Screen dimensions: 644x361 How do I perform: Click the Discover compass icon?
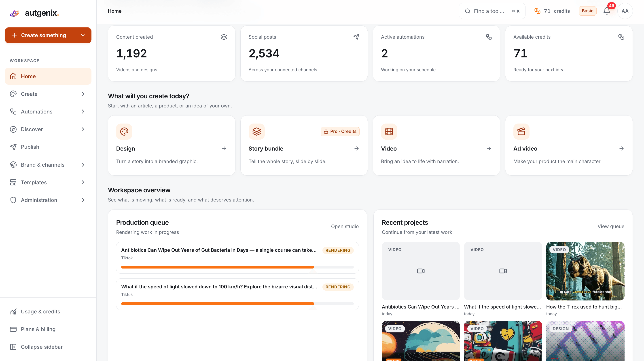pyautogui.click(x=13, y=129)
